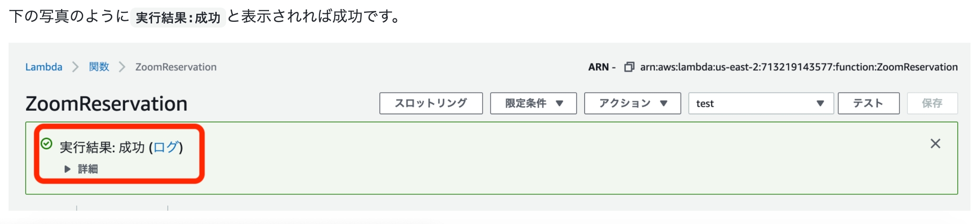Click the ZoomReservation function heading

coord(106,104)
